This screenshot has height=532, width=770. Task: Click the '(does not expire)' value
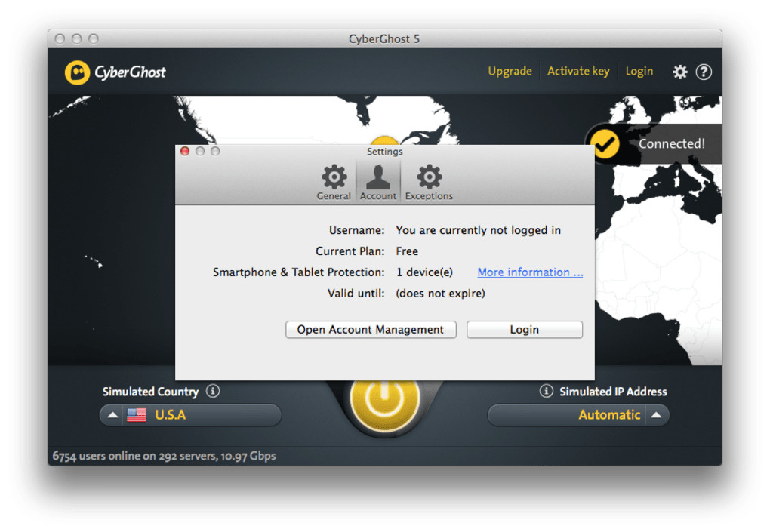click(441, 294)
